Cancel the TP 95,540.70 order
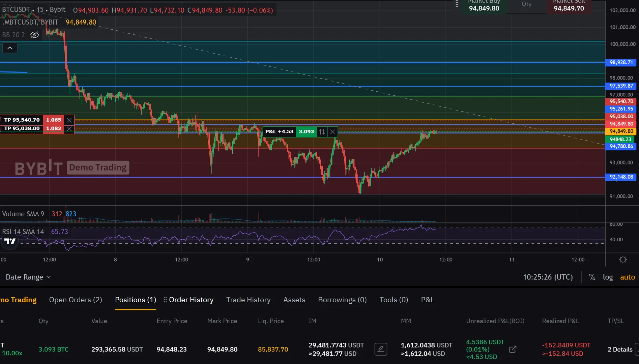The height and width of the screenshot is (364, 639). pyautogui.click(x=69, y=120)
